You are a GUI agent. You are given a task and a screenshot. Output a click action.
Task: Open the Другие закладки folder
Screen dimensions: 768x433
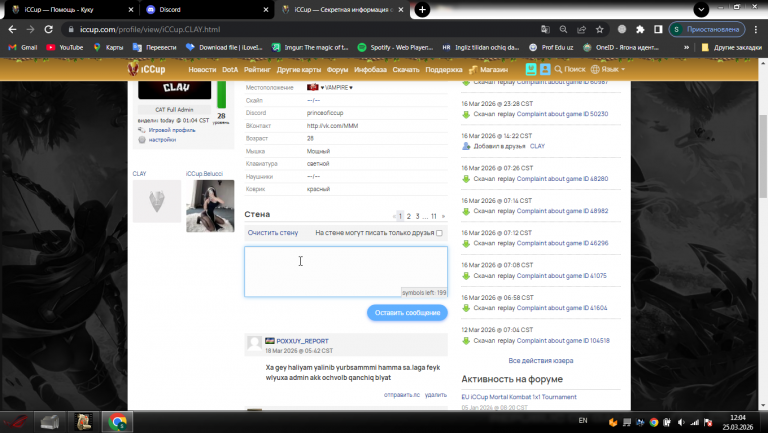[x=732, y=48]
